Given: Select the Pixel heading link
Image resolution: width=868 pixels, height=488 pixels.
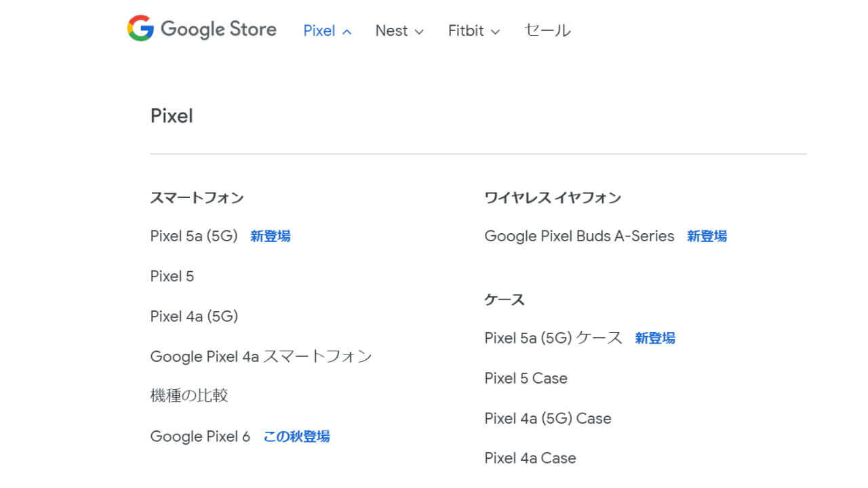Looking at the screenshot, I should pos(171,116).
